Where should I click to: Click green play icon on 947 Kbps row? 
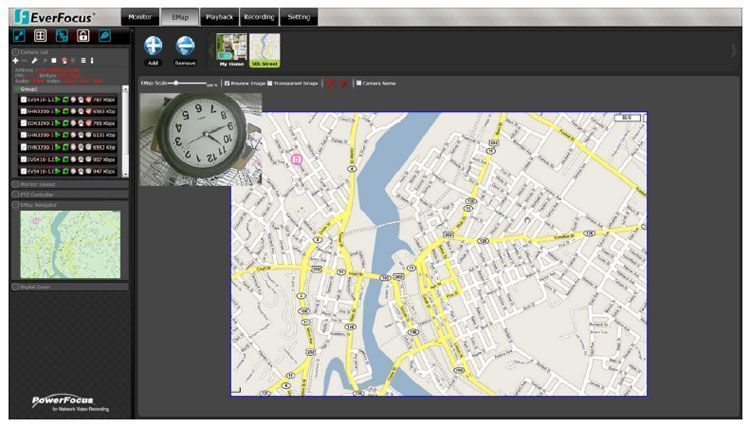pyautogui.click(x=58, y=171)
